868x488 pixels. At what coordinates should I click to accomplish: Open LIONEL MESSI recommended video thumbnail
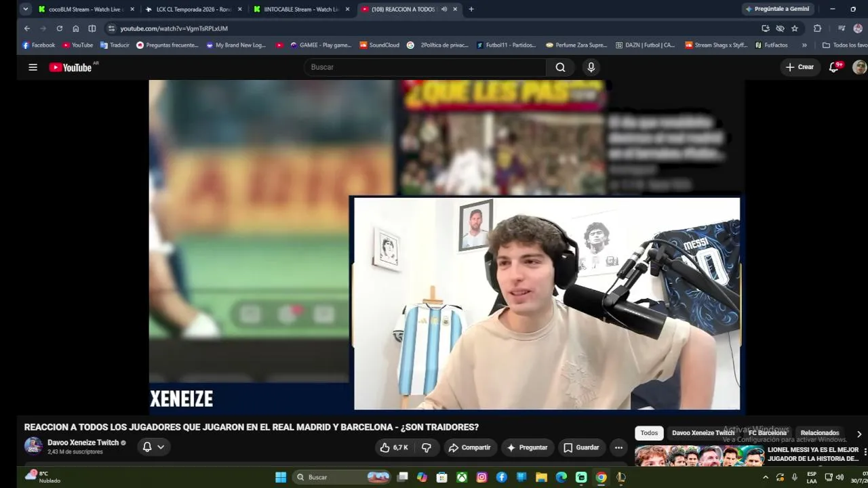[699, 455]
